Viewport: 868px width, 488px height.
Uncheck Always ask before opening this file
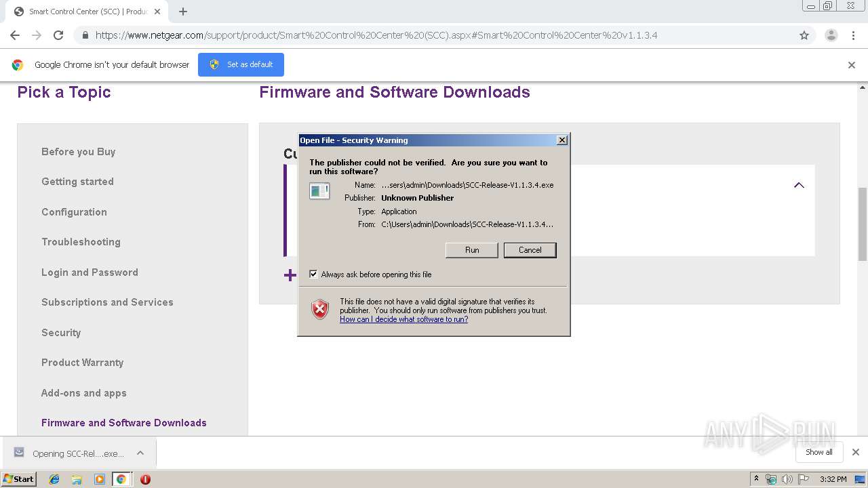tap(313, 274)
